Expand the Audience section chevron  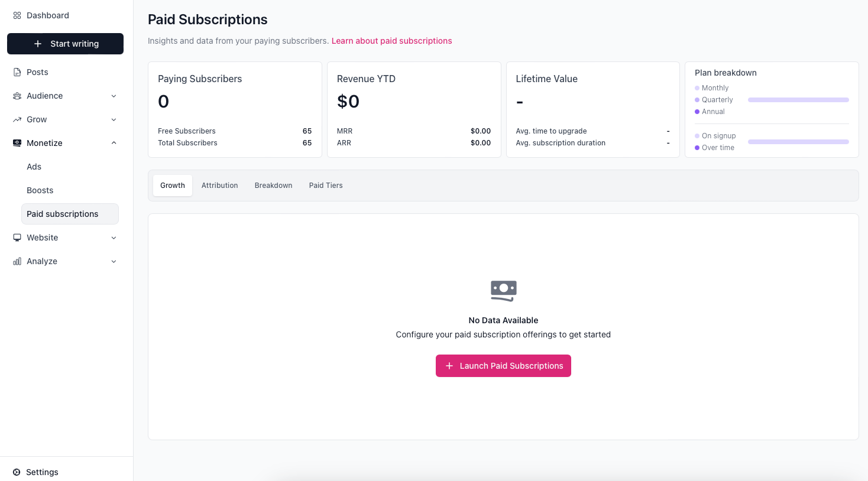[x=114, y=96]
